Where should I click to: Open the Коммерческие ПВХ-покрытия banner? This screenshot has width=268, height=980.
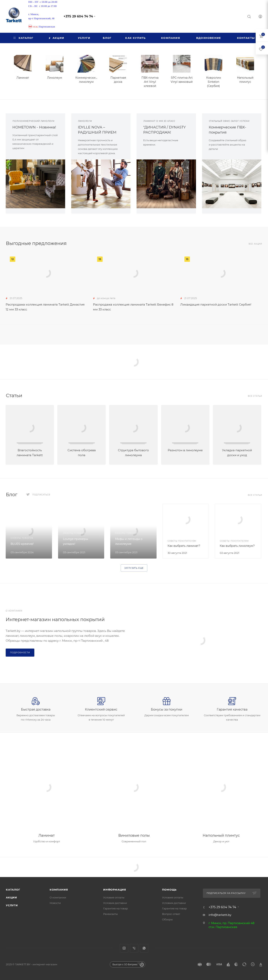click(x=232, y=163)
